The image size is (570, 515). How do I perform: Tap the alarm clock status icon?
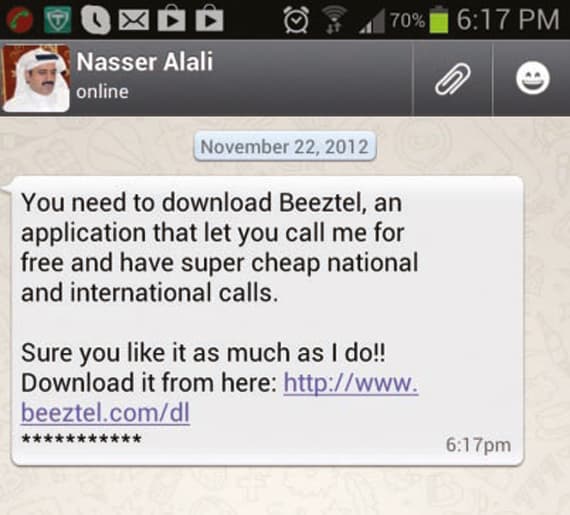[296, 20]
